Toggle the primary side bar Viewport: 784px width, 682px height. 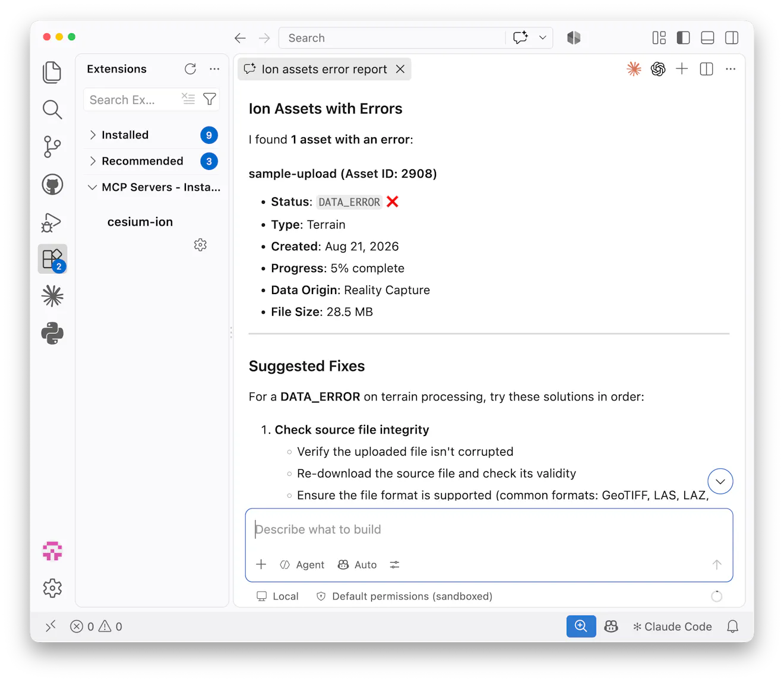click(x=683, y=38)
